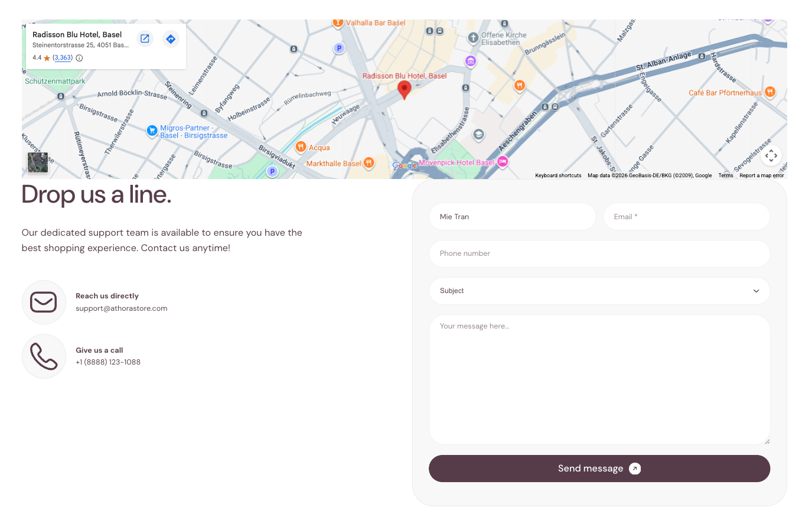The image size is (812, 530).
Task: Click the Give us a call label
Action: pos(99,350)
